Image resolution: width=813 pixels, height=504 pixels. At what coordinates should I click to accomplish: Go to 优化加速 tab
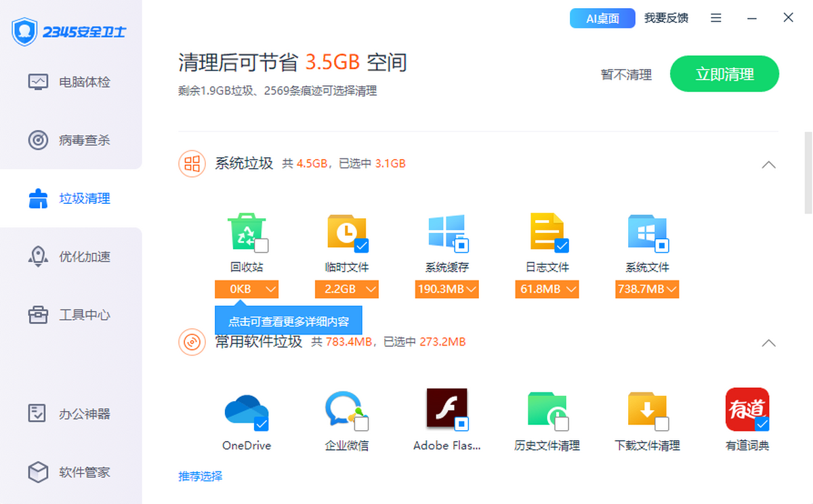tap(71, 257)
